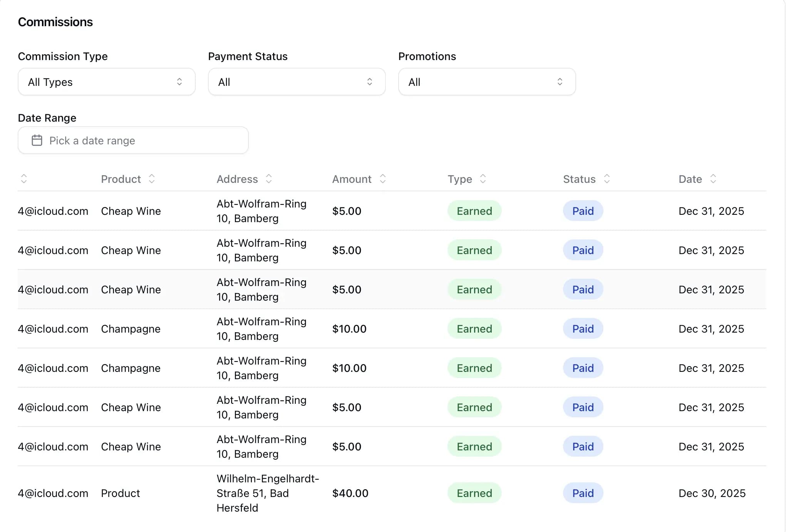Click the Pick a date range field
This screenshot has height=532, width=791.
coord(133,141)
